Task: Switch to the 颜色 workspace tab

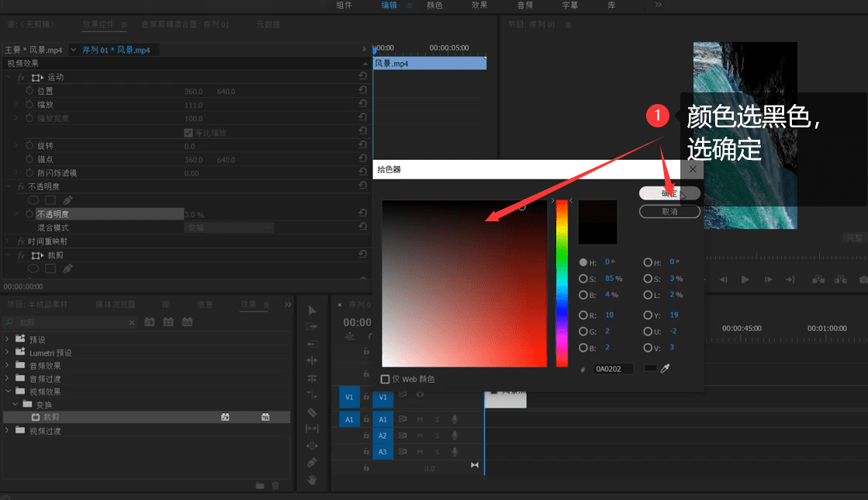Action: click(x=434, y=5)
